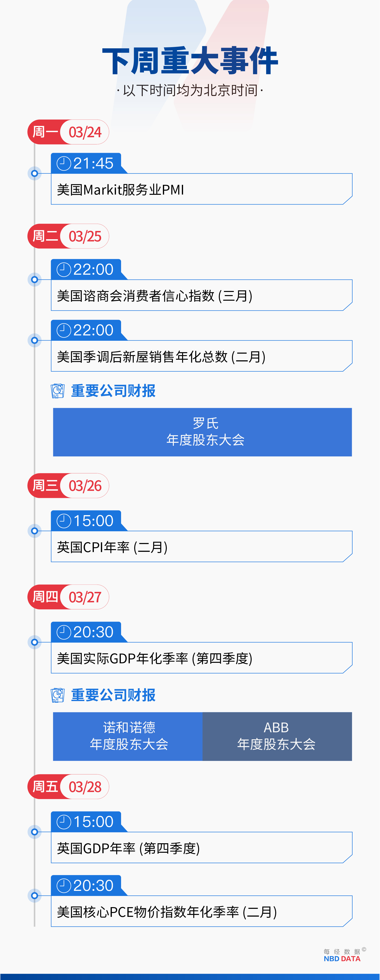Open the 美国实际GDP年化季率 event box
380x980 pixels.
pyautogui.click(x=202, y=658)
